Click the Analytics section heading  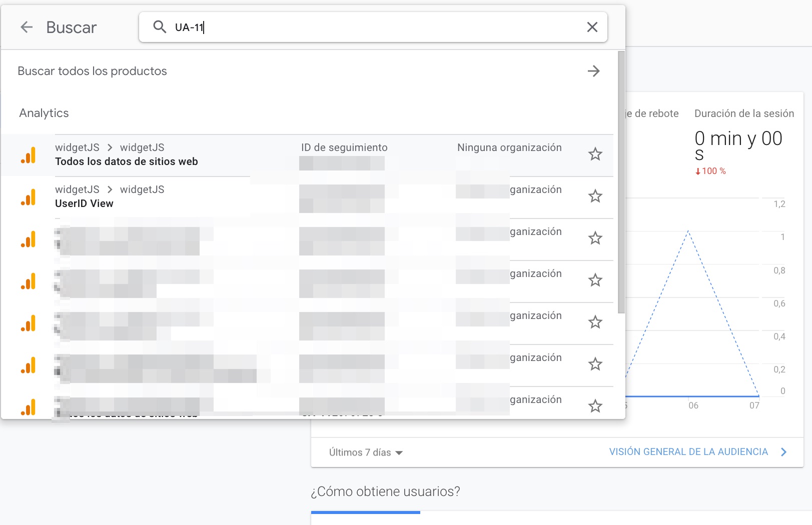pos(44,113)
